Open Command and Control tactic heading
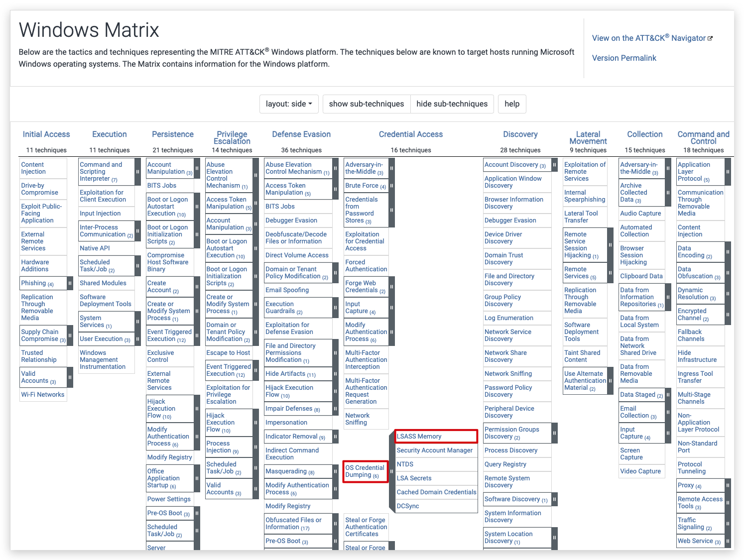This screenshot has width=744, height=560. 704,138
